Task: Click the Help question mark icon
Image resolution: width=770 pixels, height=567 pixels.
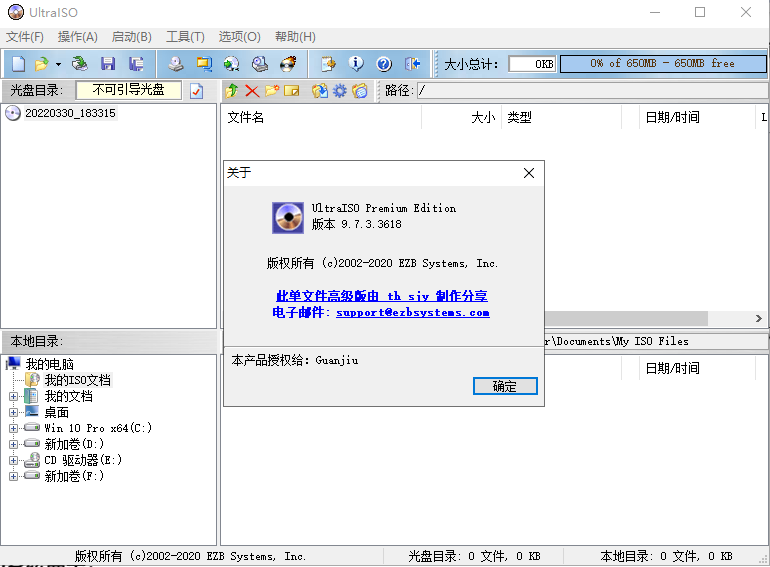Action: tap(384, 64)
